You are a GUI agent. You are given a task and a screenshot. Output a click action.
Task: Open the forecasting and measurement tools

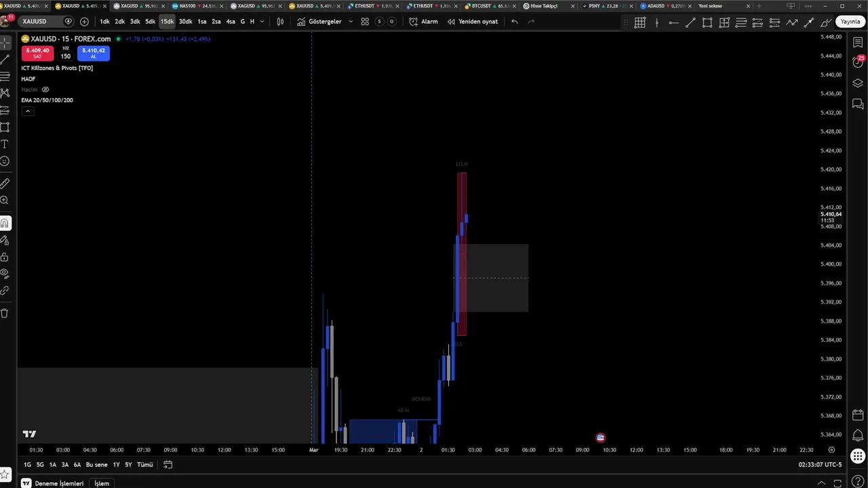coord(5,110)
